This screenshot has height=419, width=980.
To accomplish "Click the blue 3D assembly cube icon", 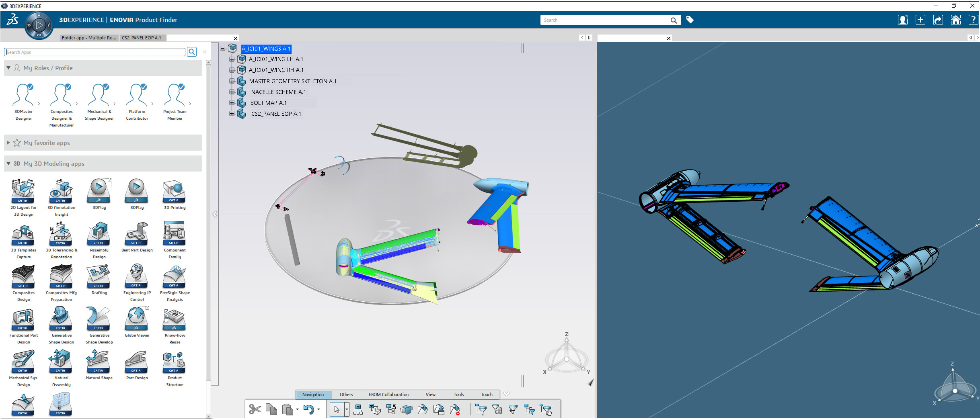I will click(x=407, y=409).
